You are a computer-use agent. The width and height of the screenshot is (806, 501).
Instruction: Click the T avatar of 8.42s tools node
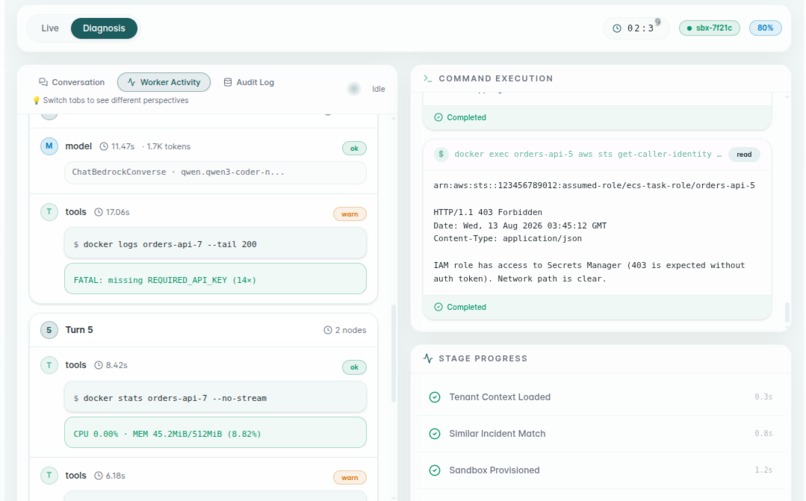(49, 365)
